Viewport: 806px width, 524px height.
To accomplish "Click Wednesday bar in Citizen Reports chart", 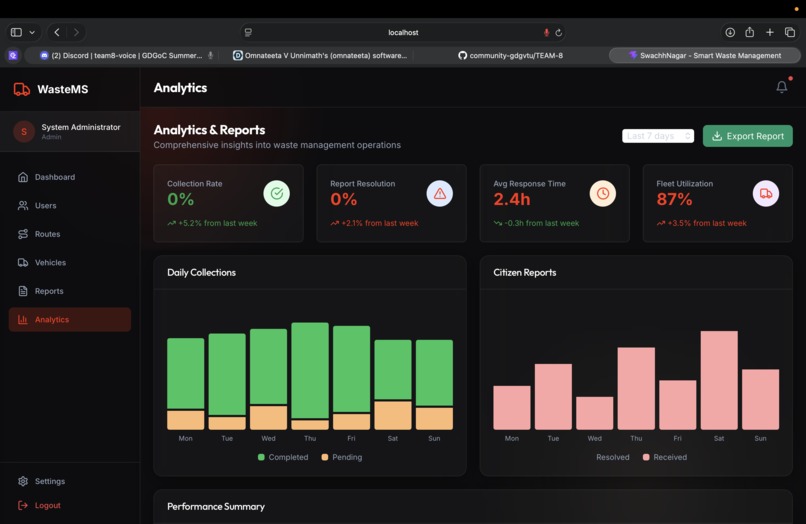I will click(x=595, y=413).
